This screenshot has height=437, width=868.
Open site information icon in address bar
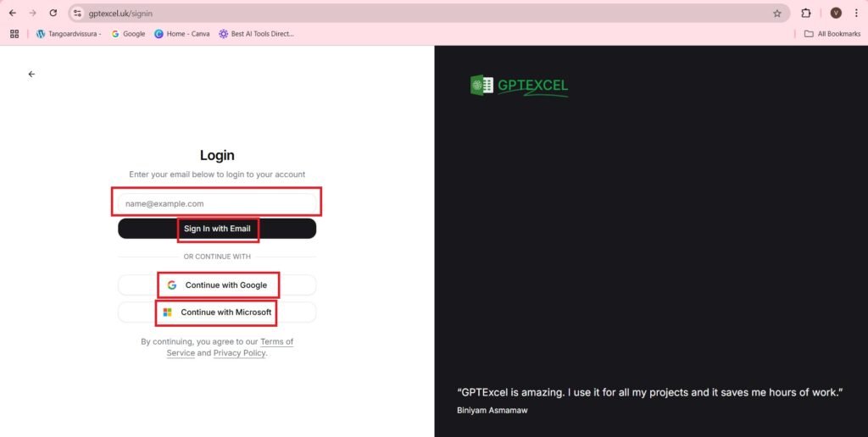[x=77, y=14]
